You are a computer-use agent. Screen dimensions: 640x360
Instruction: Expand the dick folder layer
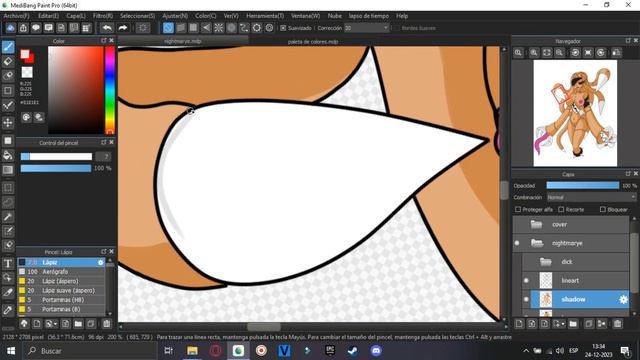(545, 262)
